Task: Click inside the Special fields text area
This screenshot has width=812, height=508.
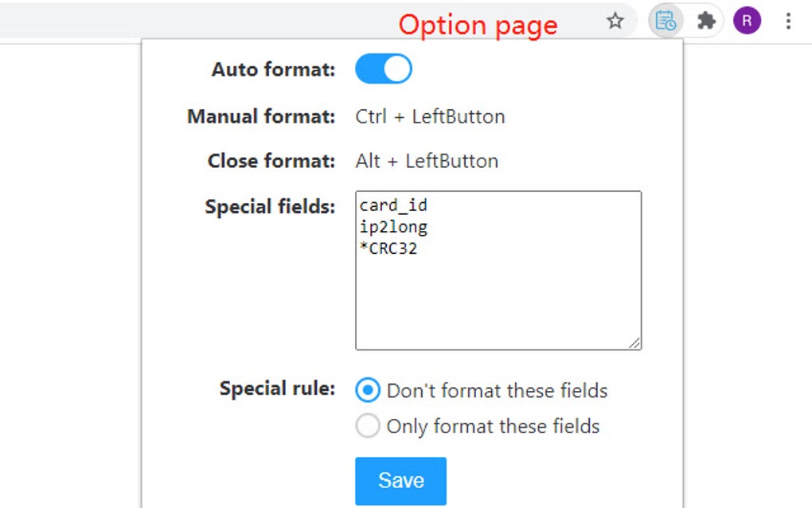Action: click(498, 268)
